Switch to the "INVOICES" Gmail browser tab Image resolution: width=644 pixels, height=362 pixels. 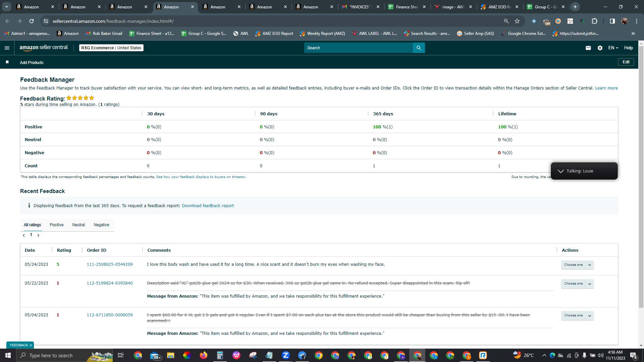(361, 7)
